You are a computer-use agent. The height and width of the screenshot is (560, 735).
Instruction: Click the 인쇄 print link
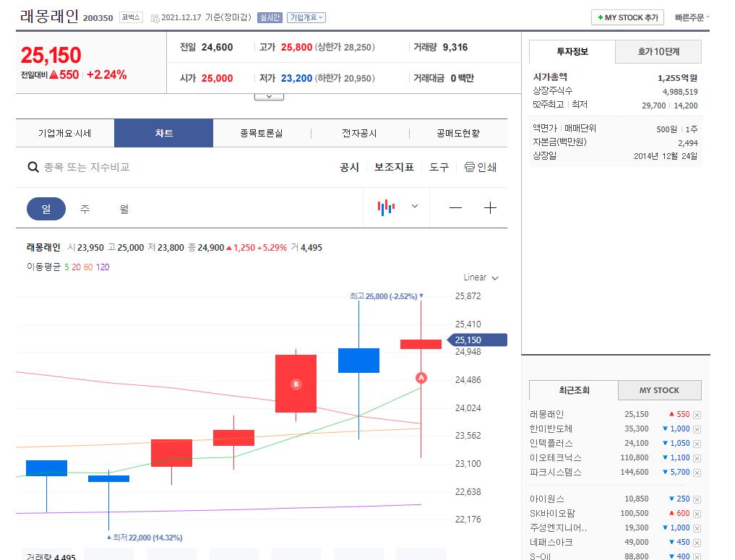[x=486, y=168]
